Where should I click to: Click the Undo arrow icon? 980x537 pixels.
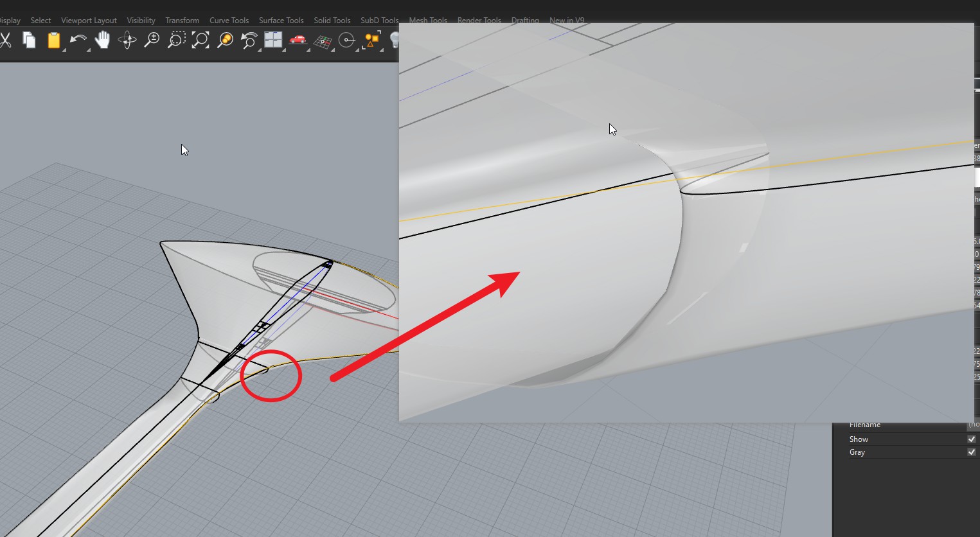coord(78,40)
